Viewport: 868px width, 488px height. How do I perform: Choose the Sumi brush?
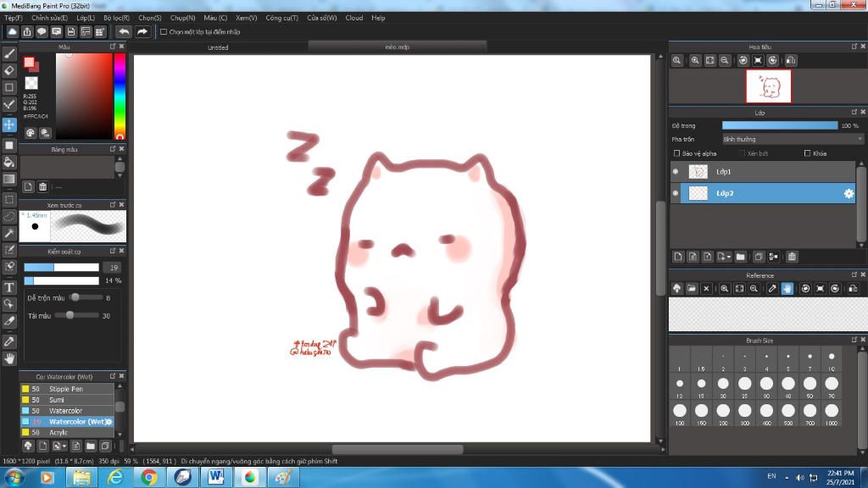pyautogui.click(x=68, y=400)
